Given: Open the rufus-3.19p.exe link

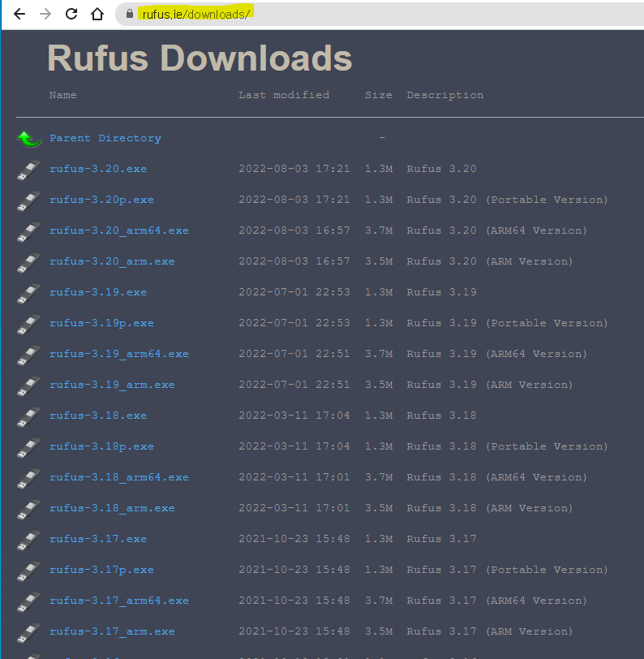Looking at the screenshot, I should (x=101, y=323).
